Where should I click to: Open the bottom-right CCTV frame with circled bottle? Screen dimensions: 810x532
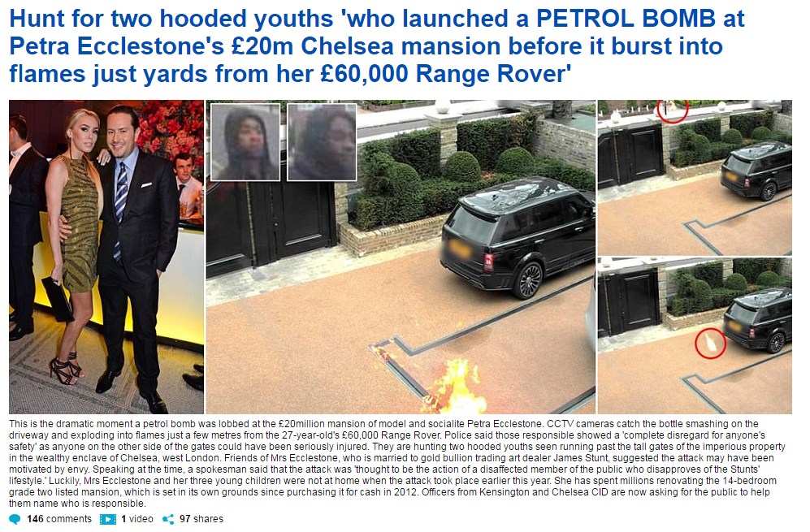pos(695,335)
